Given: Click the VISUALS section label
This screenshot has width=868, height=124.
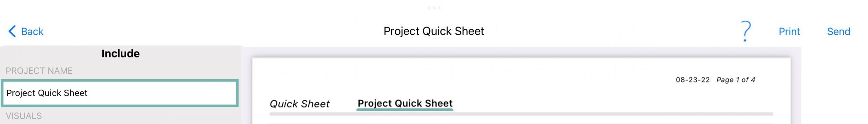Looking at the screenshot, I should (24, 116).
